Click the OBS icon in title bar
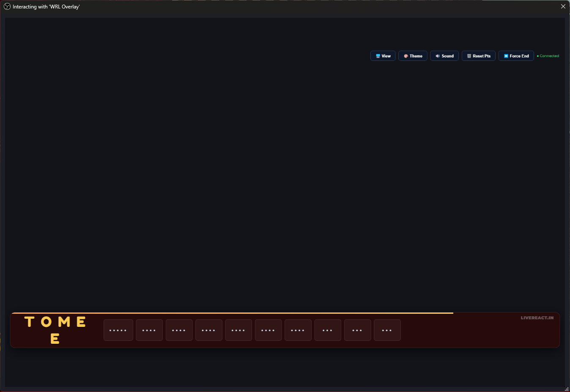570x392 pixels. pos(7,6)
